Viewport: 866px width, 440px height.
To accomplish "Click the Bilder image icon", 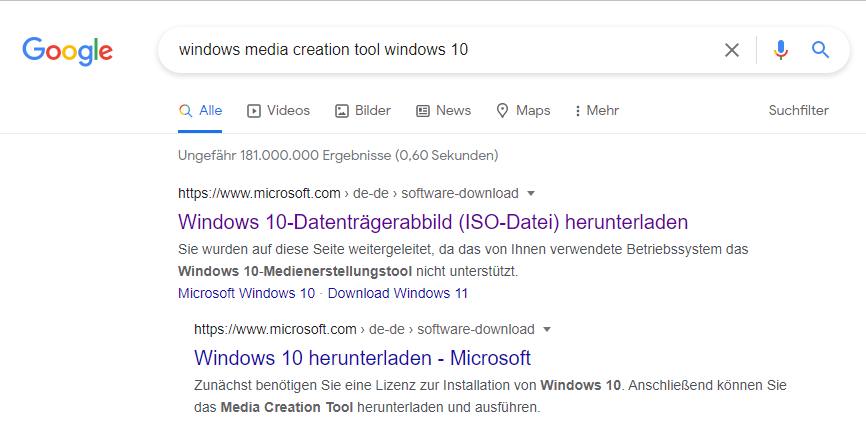I will [x=342, y=111].
